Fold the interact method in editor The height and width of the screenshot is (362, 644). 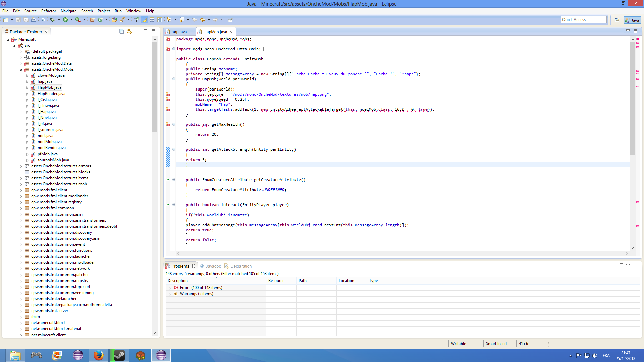coord(174,205)
